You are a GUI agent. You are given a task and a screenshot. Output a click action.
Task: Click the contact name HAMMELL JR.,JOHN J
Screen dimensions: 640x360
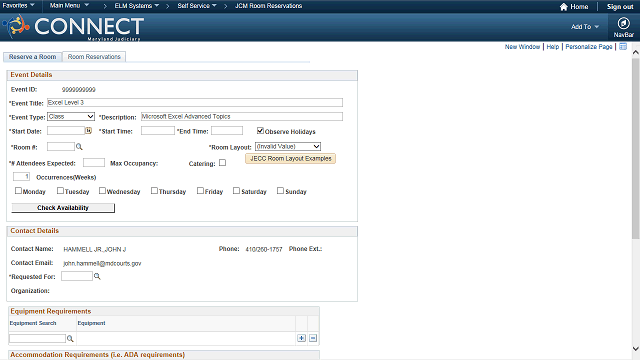[x=95, y=249]
